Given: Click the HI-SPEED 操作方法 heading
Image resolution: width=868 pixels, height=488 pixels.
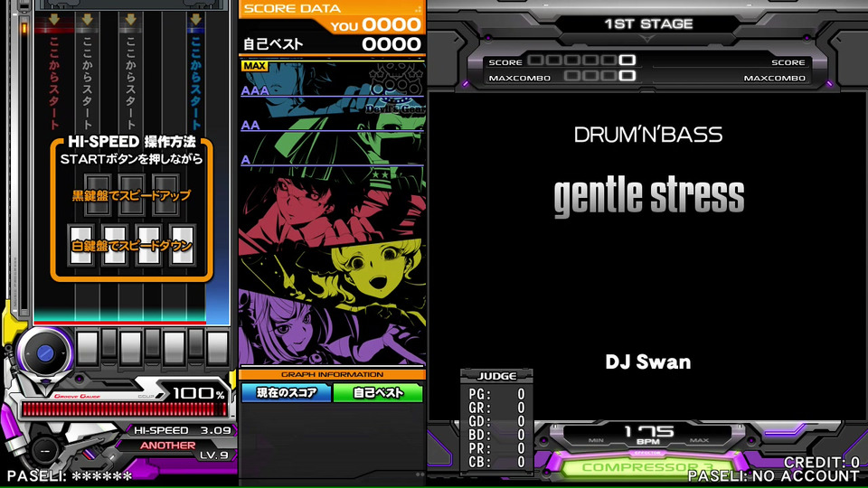Looking at the screenshot, I should pyautogui.click(x=132, y=142).
